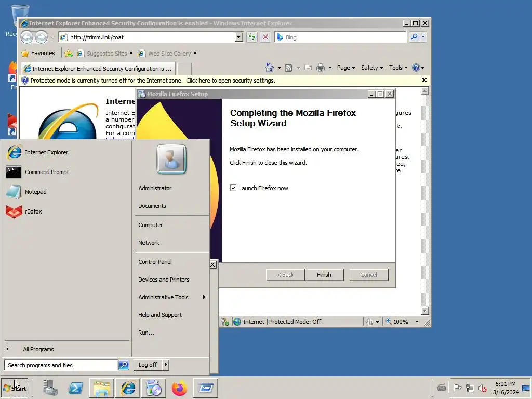
Task: Refresh the page in Internet Explorer
Action: click(252, 37)
